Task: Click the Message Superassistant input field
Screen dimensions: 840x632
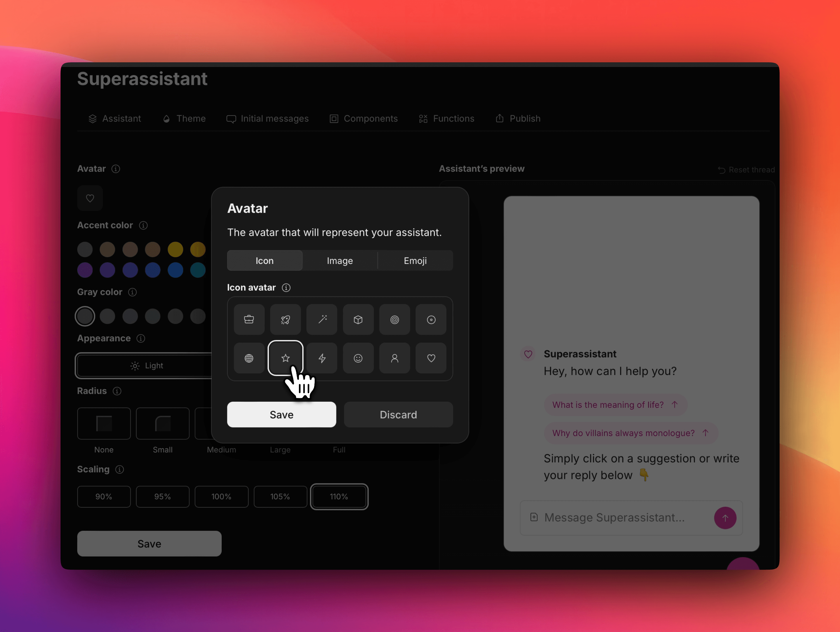Action: [624, 517]
